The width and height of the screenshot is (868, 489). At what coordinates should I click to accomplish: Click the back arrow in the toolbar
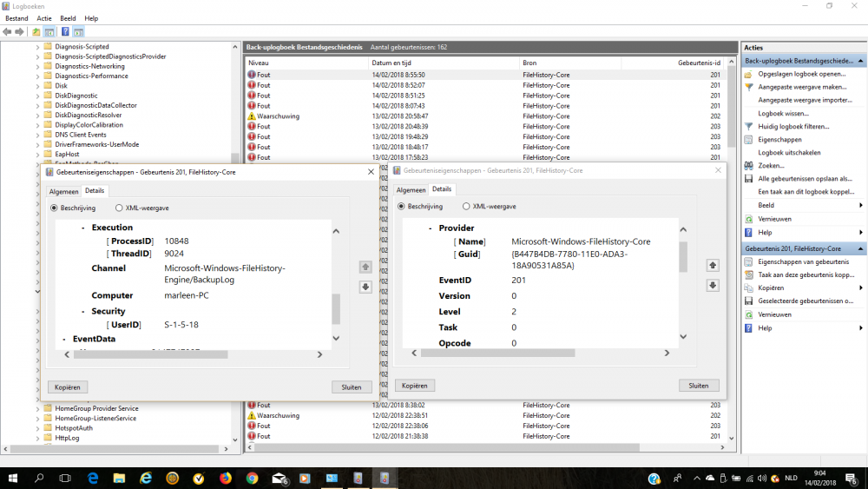[x=8, y=32]
